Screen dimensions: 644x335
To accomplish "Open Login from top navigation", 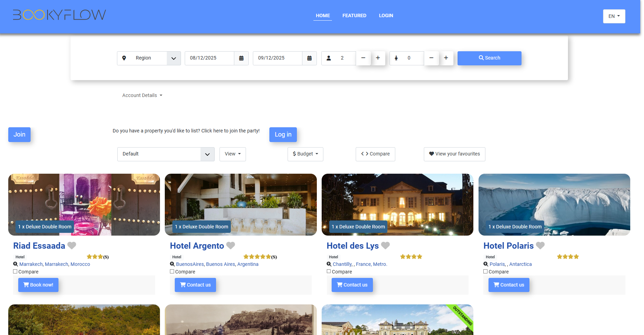I will (386, 15).
